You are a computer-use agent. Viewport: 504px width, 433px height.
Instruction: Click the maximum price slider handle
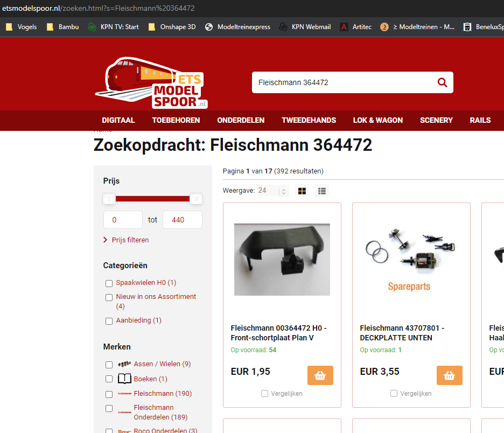196,199
